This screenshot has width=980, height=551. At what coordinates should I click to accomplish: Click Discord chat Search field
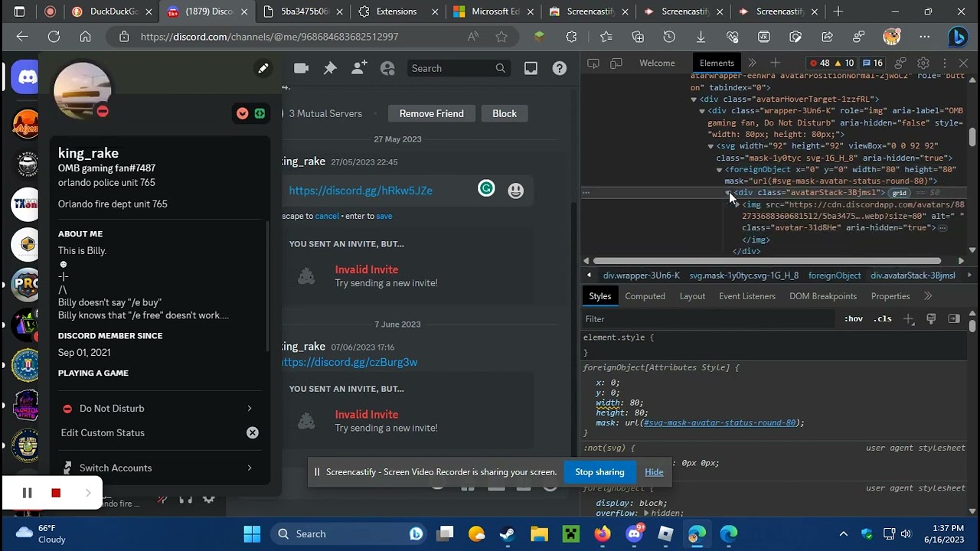click(x=459, y=68)
